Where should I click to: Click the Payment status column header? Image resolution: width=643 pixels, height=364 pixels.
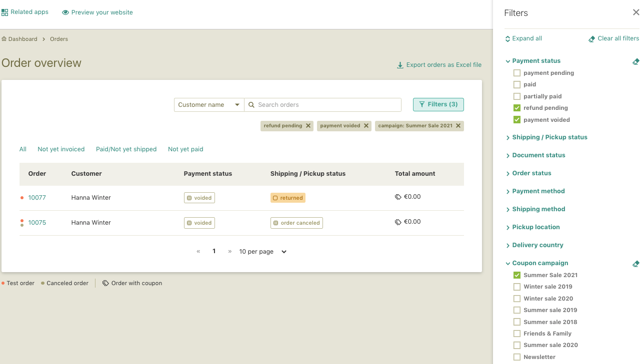tap(208, 174)
